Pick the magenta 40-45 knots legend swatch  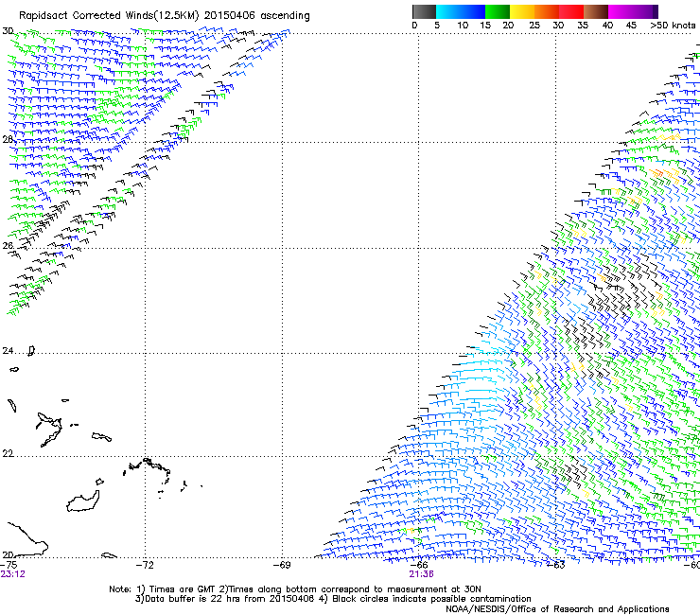tap(621, 11)
